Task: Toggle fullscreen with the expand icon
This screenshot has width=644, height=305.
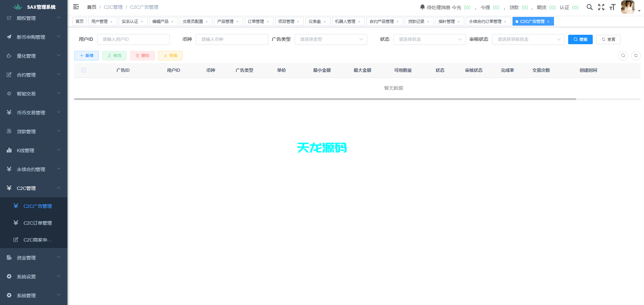Action: [x=602, y=7]
